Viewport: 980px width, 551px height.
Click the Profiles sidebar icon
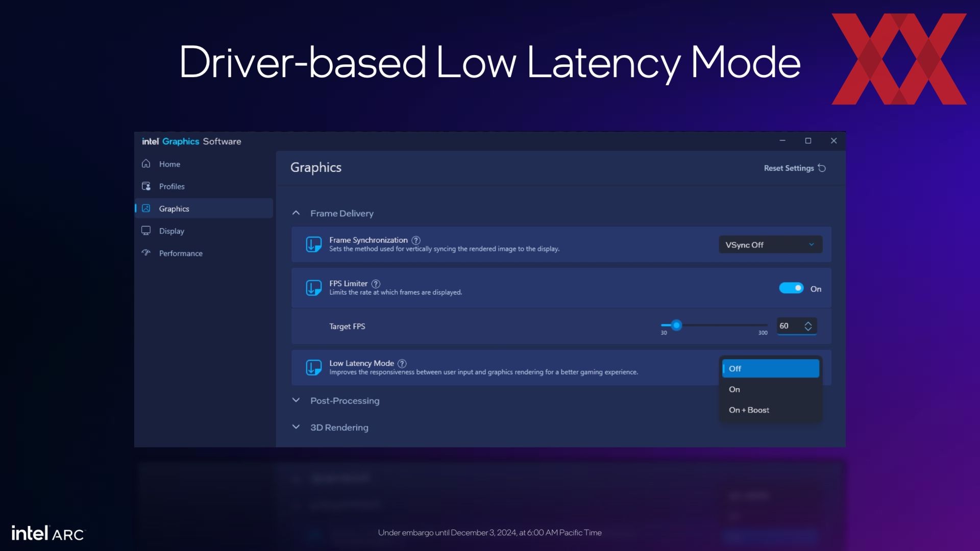tap(146, 186)
